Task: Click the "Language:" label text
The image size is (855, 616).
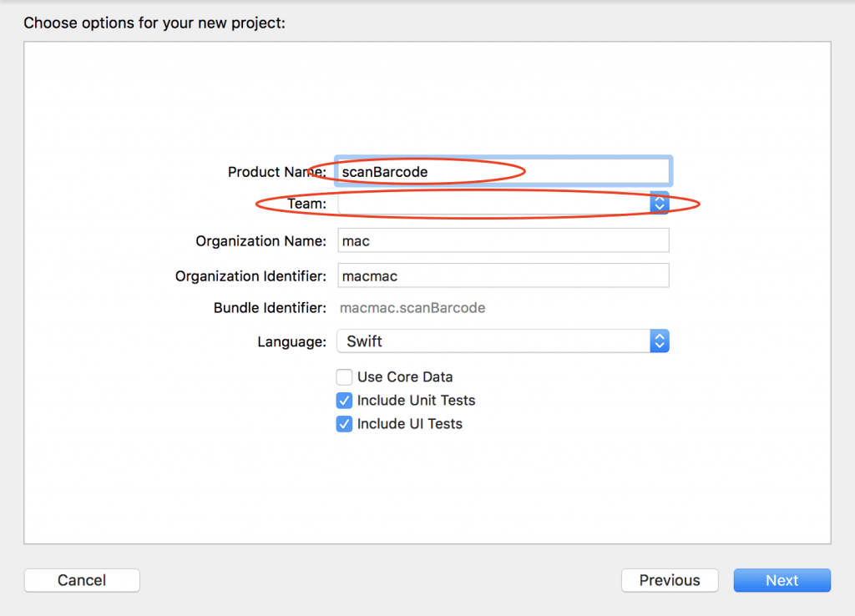Action: tap(291, 341)
